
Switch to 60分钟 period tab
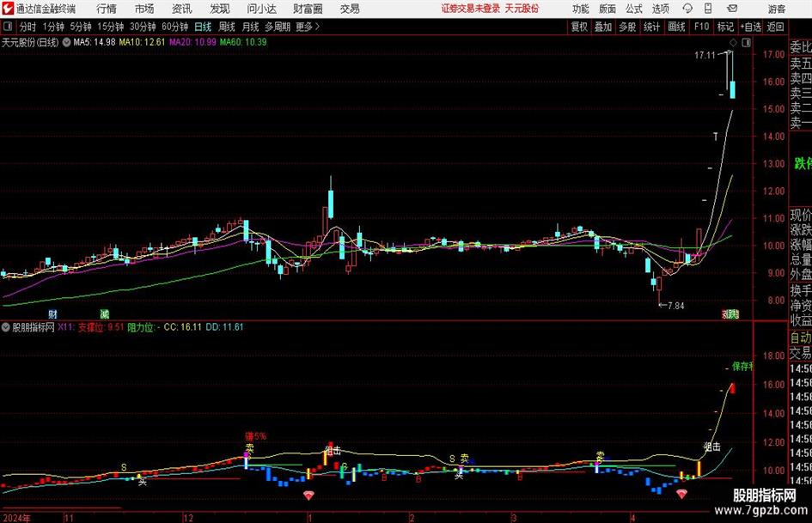pyautogui.click(x=174, y=27)
